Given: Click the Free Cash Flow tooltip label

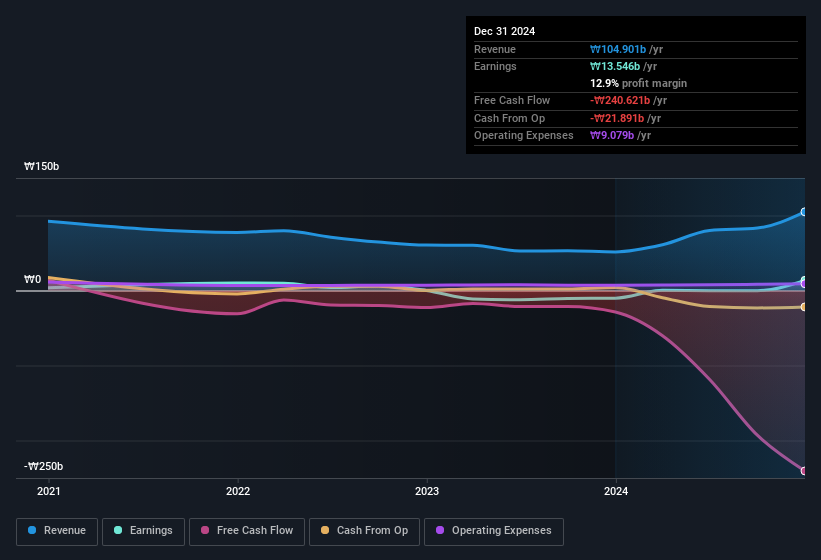Looking at the screenshot, I should point(512,100).
